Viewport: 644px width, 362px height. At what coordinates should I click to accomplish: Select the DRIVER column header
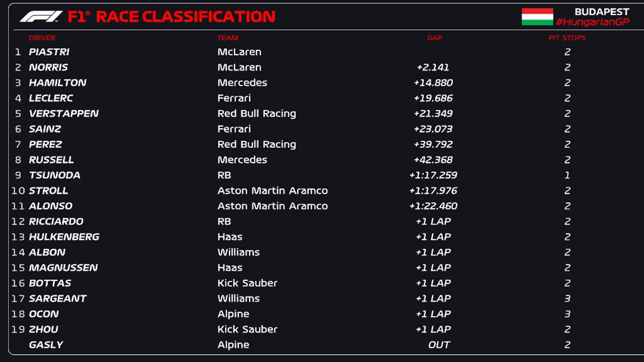point(42,38)
